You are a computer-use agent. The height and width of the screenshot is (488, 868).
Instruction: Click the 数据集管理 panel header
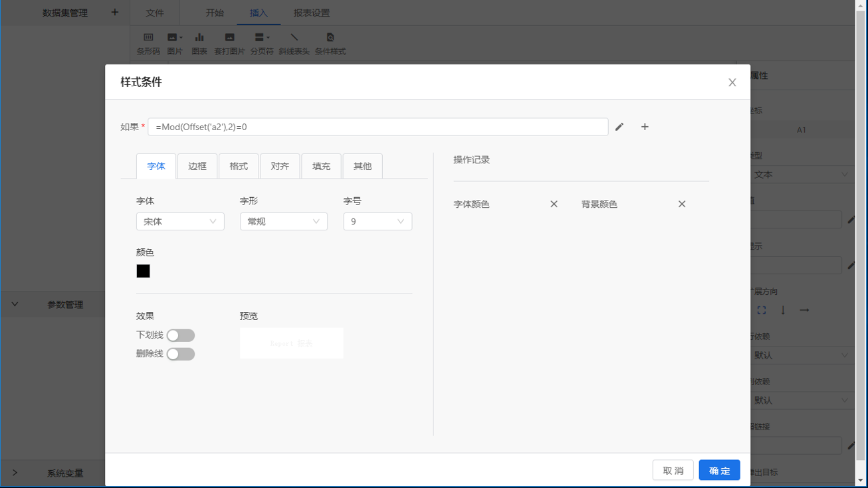pyautogui.click(x=65, y=13)
